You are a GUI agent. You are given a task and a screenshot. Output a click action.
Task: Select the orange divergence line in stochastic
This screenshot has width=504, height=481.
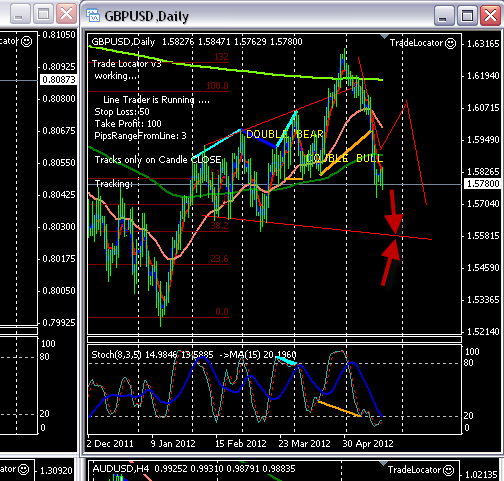(339, 409)
